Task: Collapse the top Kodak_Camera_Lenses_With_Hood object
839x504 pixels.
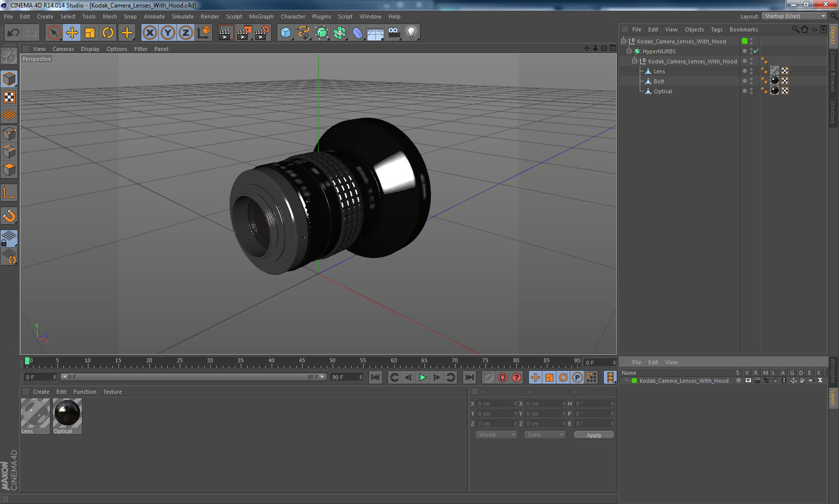Action: (x=624, y=41)
